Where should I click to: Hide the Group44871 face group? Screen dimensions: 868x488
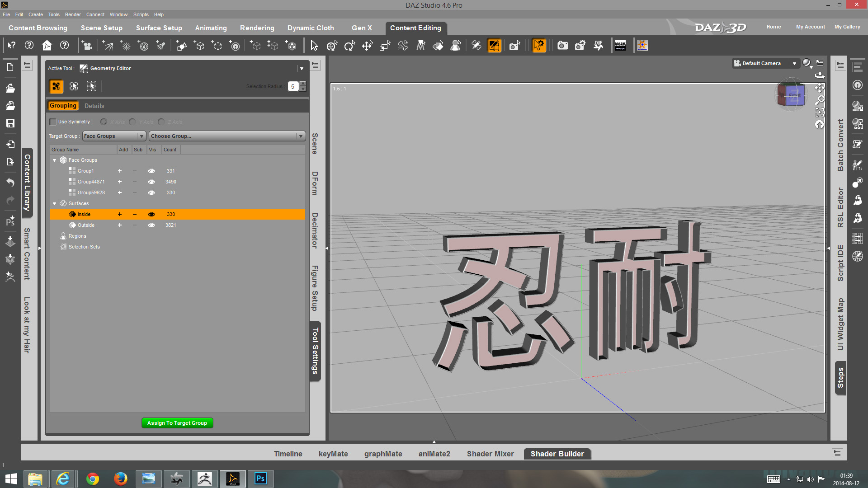point(151,182)
